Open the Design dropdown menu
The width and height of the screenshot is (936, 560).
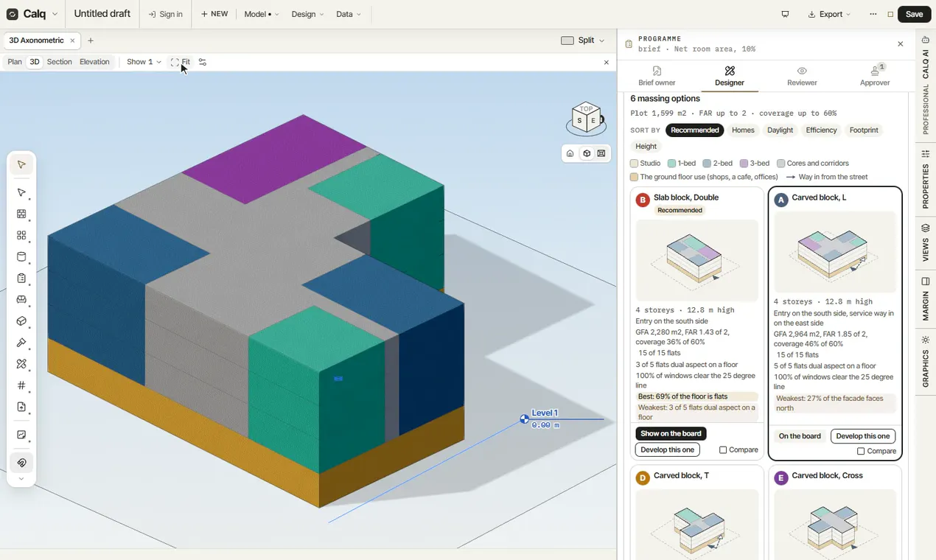[307, 14]
